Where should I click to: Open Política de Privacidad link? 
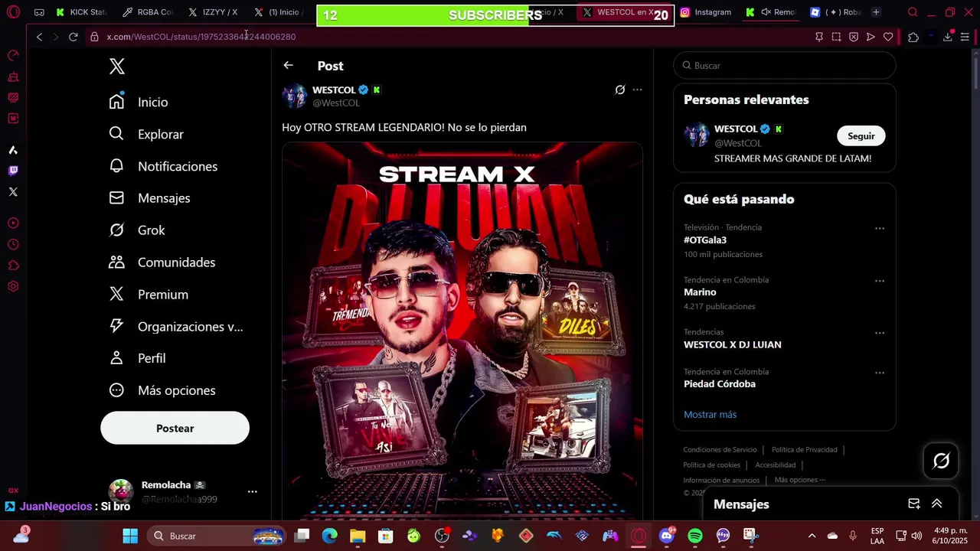[x=805, y=450]
